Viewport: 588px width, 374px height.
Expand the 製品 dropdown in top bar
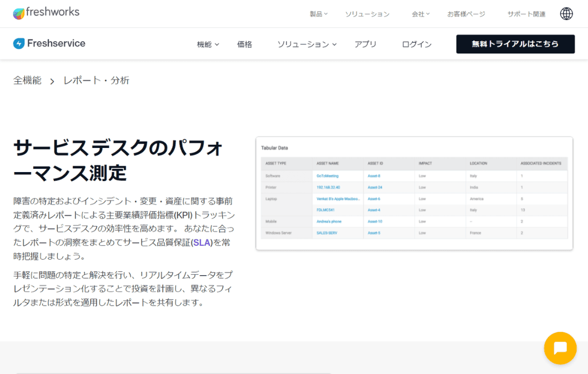pos(319,14)
